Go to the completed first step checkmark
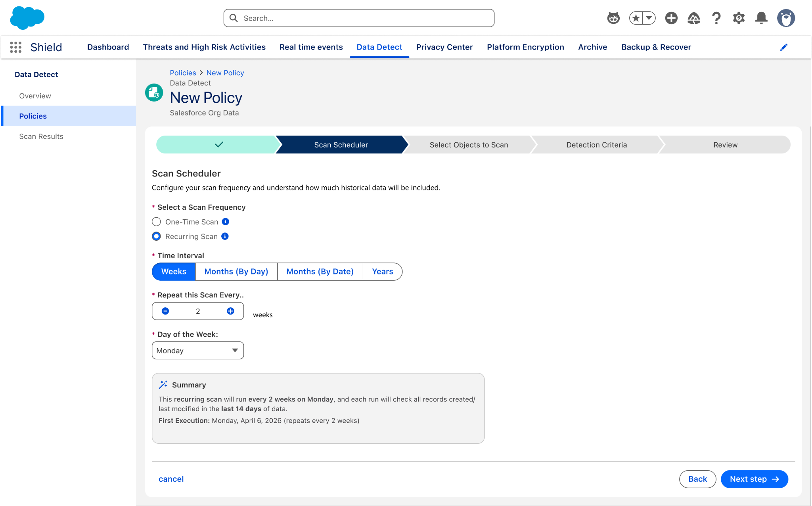Viewport: 812px width, 506px height. (x=218, y=145)
